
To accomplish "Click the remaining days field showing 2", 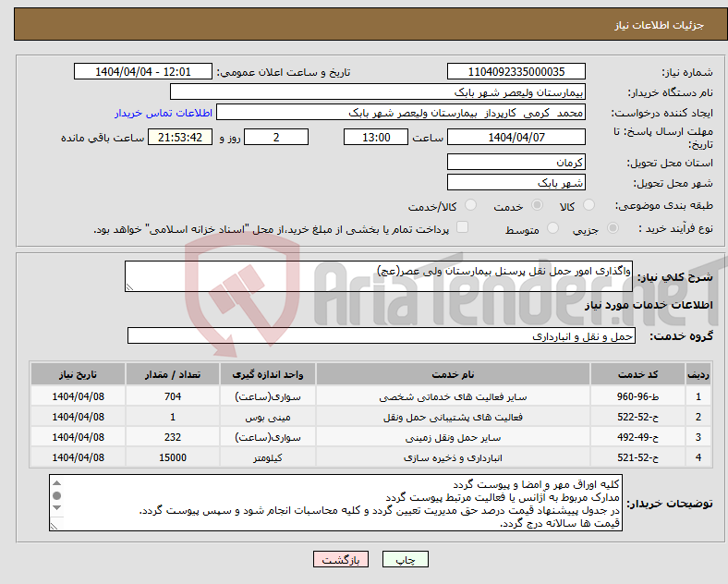I will click(x=276, y=137).
